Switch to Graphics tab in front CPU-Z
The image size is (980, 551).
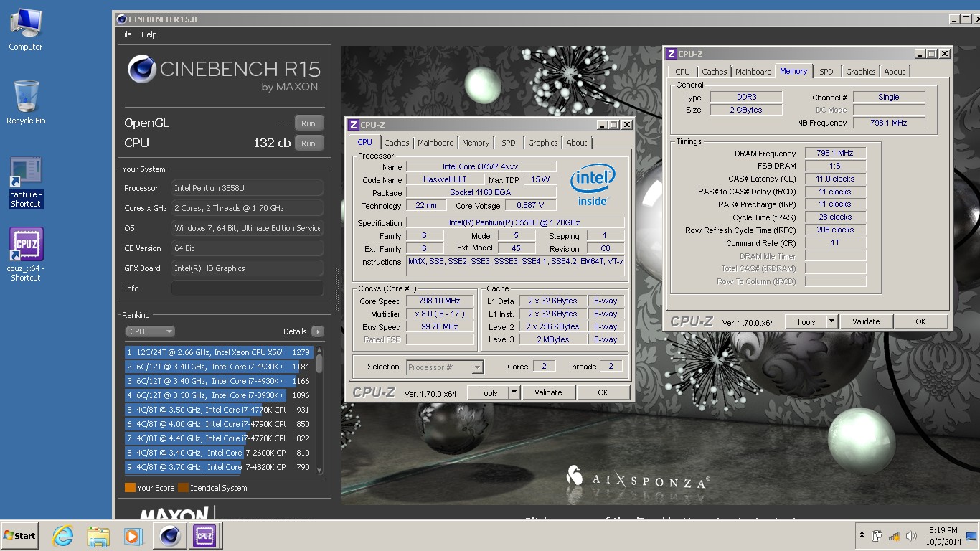coord(543,143)
